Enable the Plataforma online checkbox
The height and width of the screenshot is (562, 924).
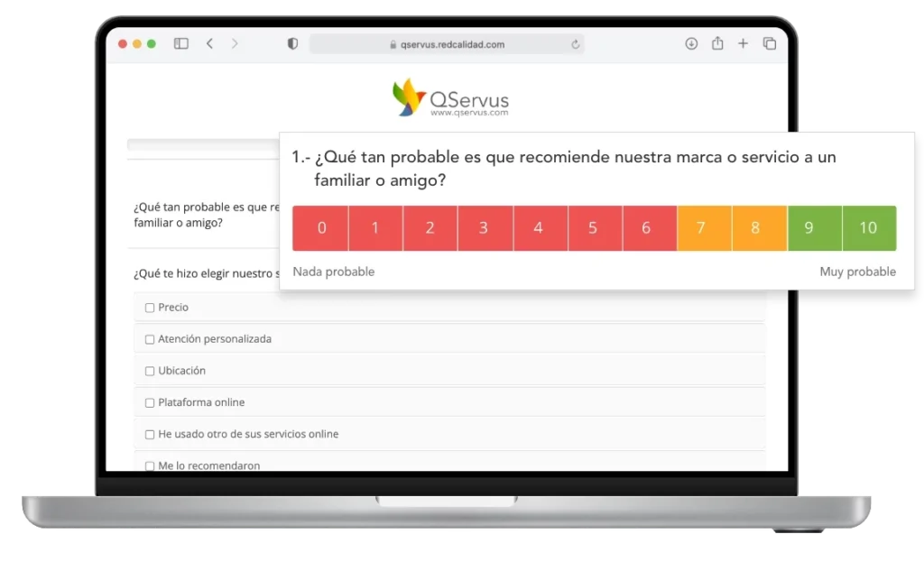(150, 402)
